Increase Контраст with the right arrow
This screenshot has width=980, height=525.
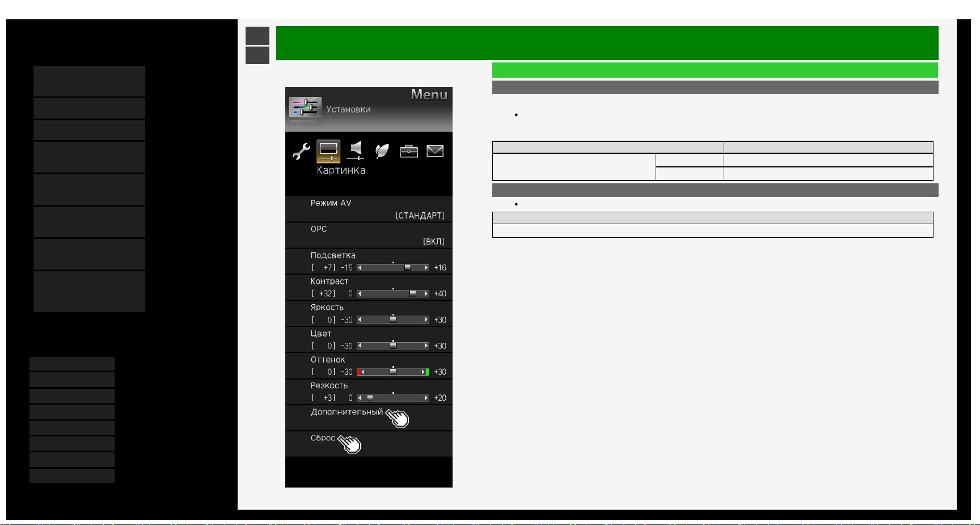(x=426, y=293)
